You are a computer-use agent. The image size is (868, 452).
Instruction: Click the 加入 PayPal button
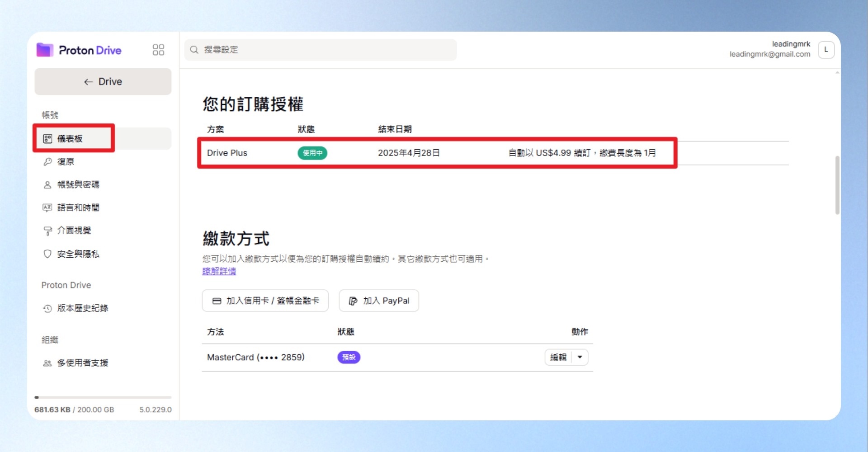click(379, 301)
